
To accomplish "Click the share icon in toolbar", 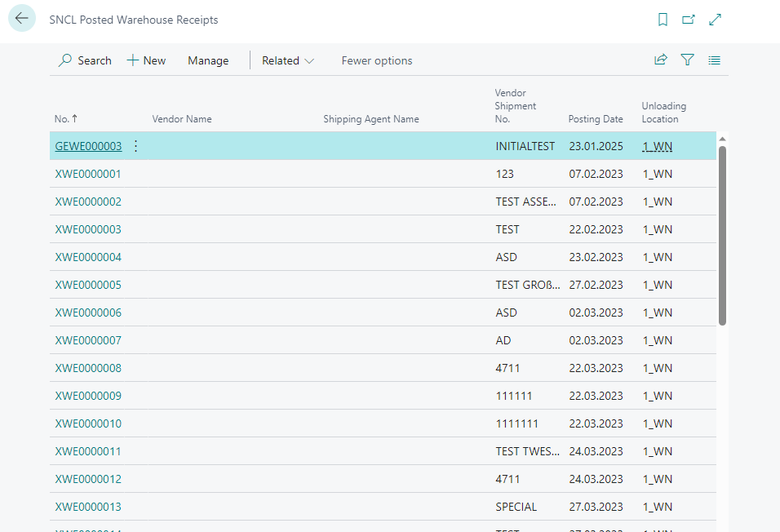I will 660,60.
